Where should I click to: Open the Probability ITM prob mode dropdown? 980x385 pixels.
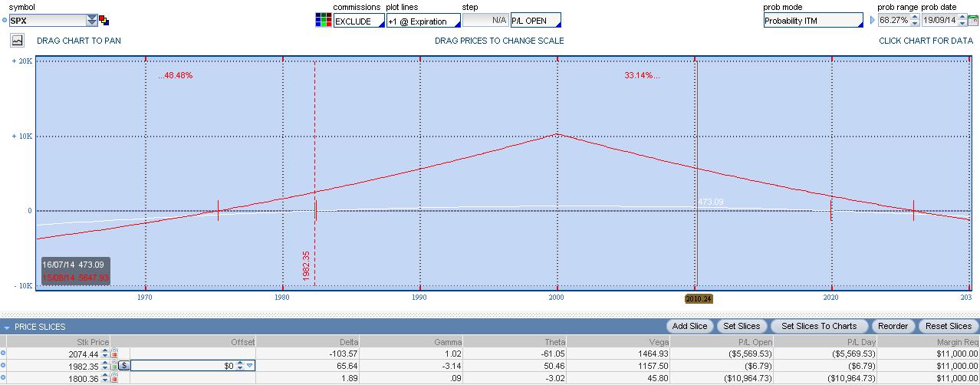tap(814, 21)
